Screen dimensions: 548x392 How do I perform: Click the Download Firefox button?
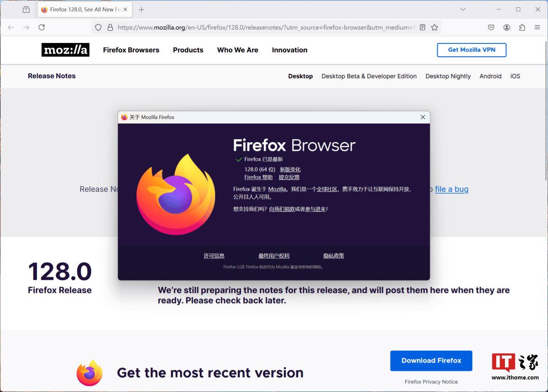click(431, 360)
